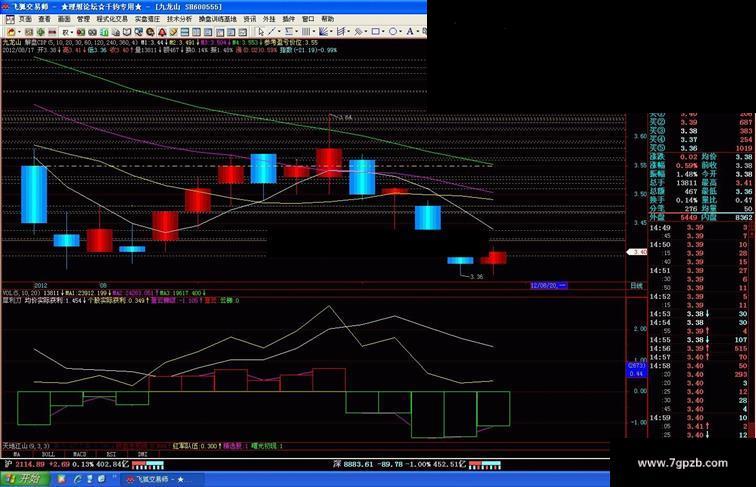Open the 窗口 menu
Viewport: 756px width, 487px height.
pyautogui.click(x=308, y=19)
